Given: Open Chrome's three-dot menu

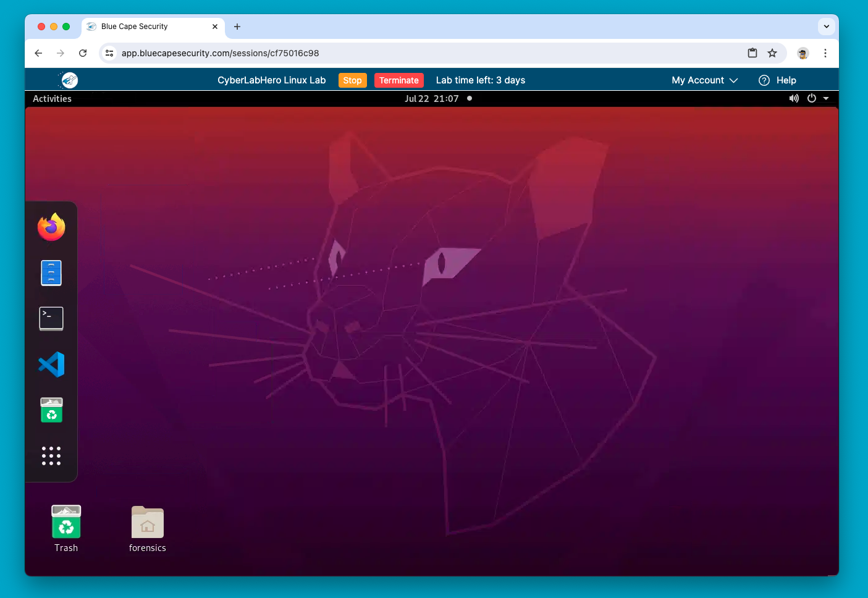Looking at the screenshot, I should pyautogui.click(x=825, y=53).
